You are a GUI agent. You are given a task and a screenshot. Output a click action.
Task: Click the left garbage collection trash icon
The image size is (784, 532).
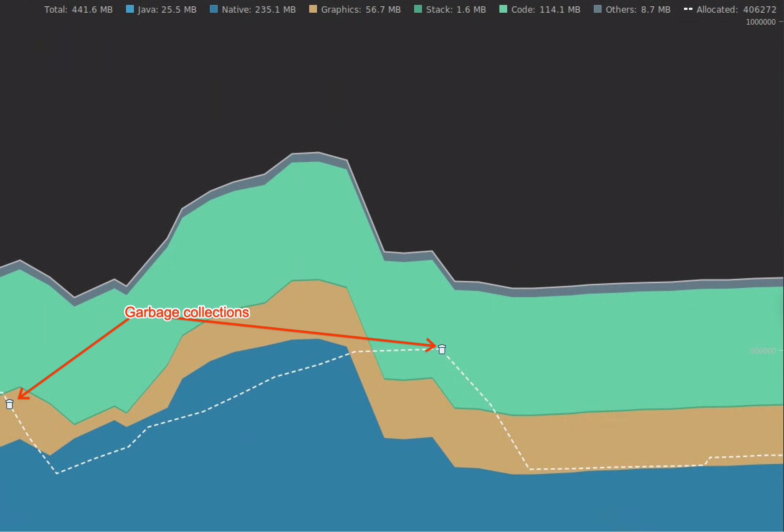tap(10, 404)
